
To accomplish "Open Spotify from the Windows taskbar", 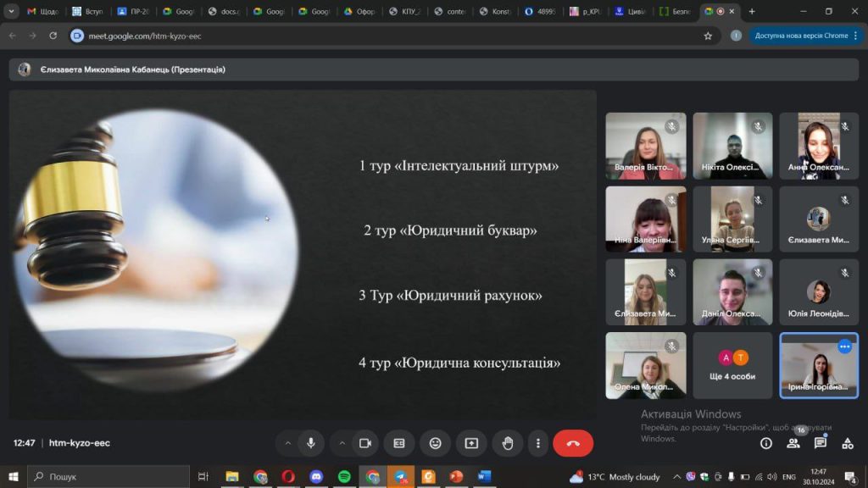I will point(344,477).
